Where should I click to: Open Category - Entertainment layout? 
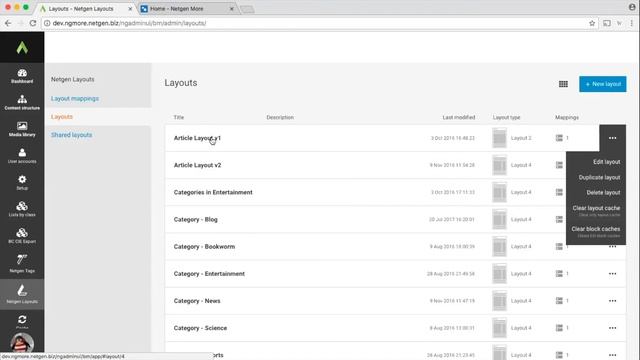209,274
